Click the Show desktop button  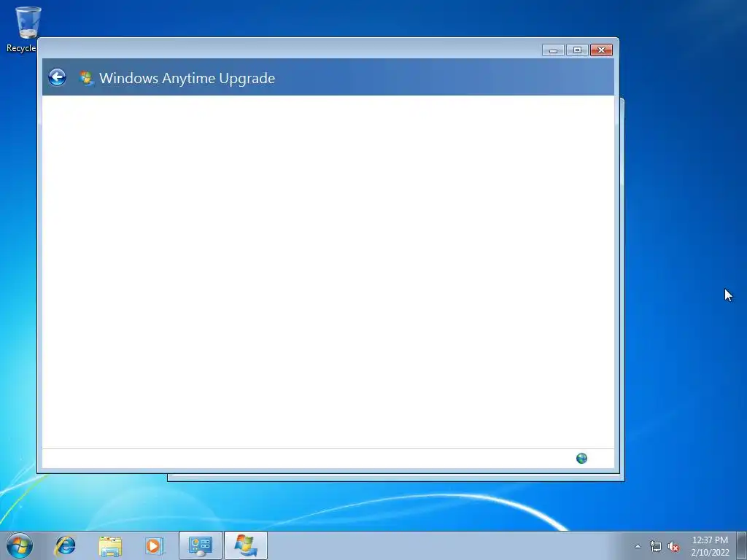(x=742, y=545)
